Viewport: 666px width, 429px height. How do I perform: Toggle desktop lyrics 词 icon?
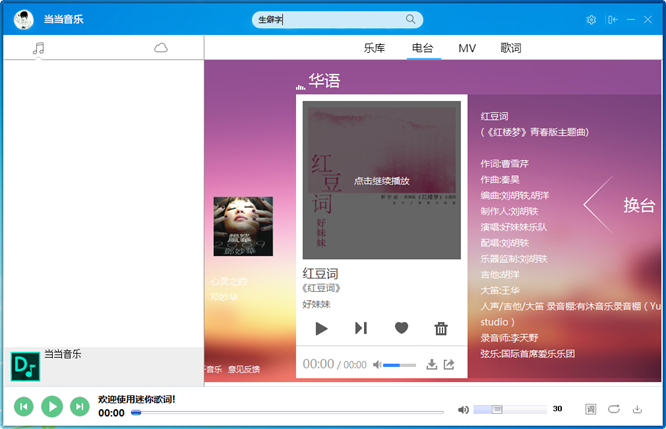[590, 409]
